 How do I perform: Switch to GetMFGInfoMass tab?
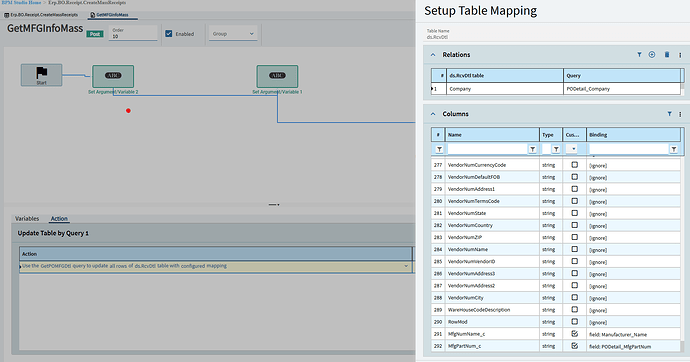(109, 15)
